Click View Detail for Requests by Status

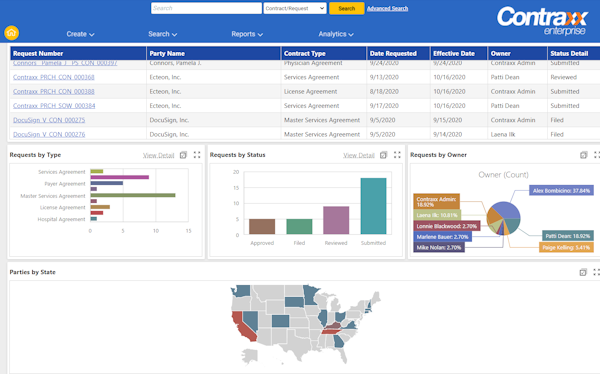coord(359,155)
